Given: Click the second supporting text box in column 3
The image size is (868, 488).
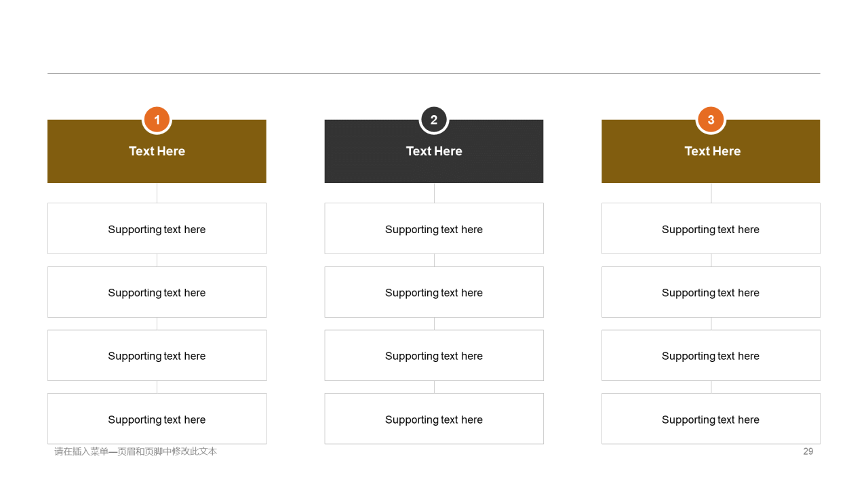Looking at the screenshot, I should 711,292.
